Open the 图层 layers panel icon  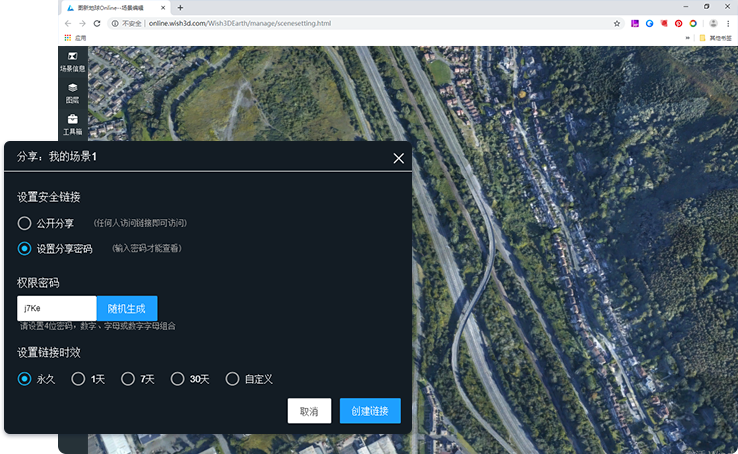tap(72, 93)
